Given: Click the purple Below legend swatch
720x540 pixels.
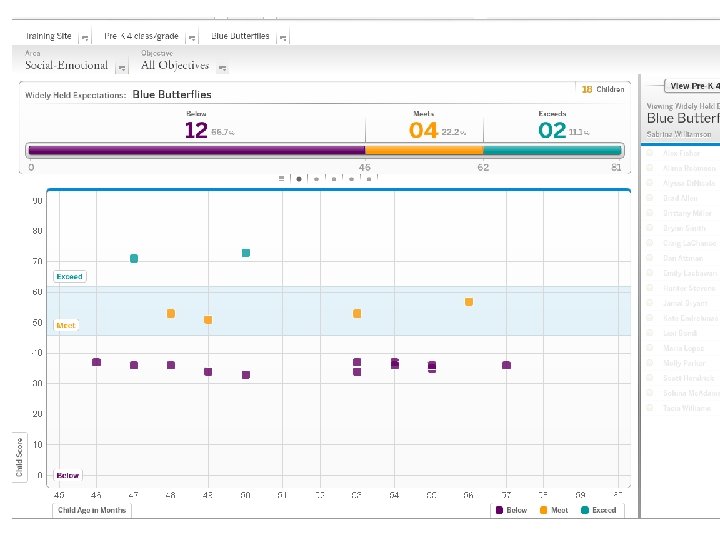Looking at the screenshot, I should point(499,510).
